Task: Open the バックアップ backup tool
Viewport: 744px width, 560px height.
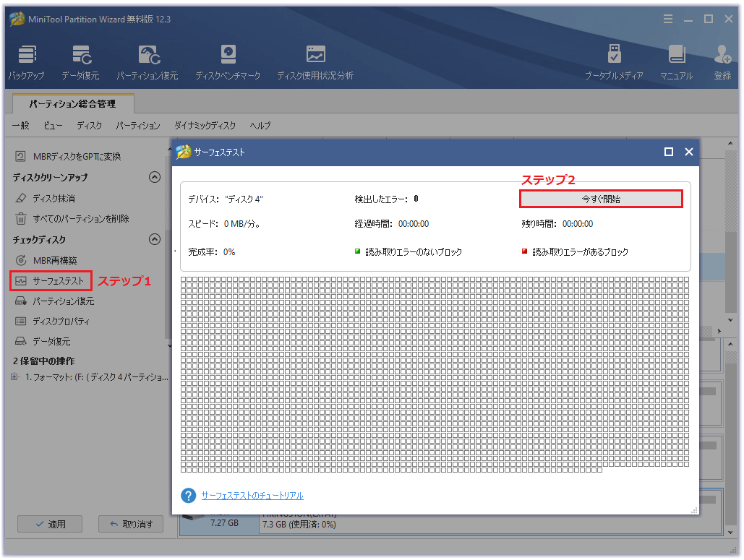Action: pyautogui.click(x=27, y=62)
